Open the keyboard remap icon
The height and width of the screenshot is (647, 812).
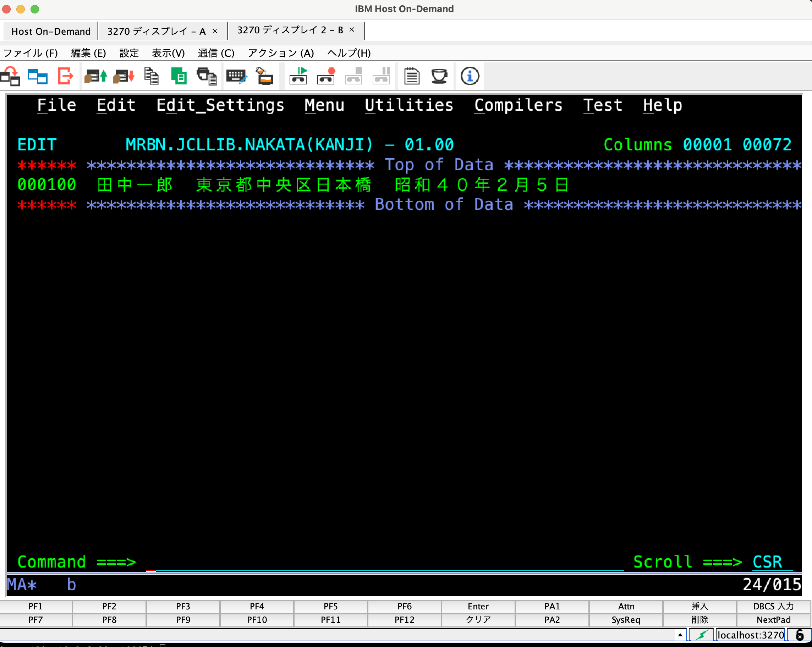click(x=237, y=76)
